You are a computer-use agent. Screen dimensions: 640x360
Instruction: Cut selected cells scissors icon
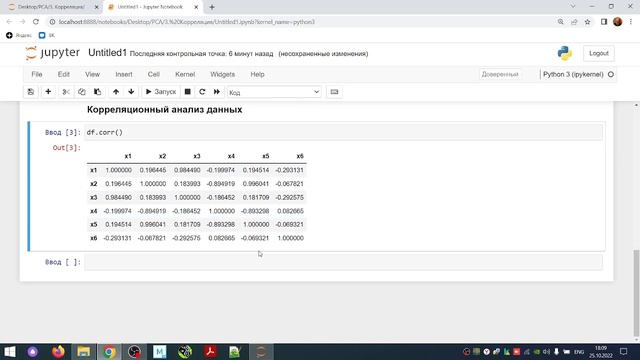65,92
